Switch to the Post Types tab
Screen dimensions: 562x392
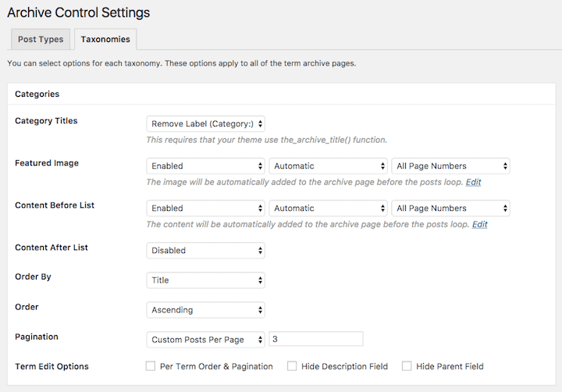[41, 40]
